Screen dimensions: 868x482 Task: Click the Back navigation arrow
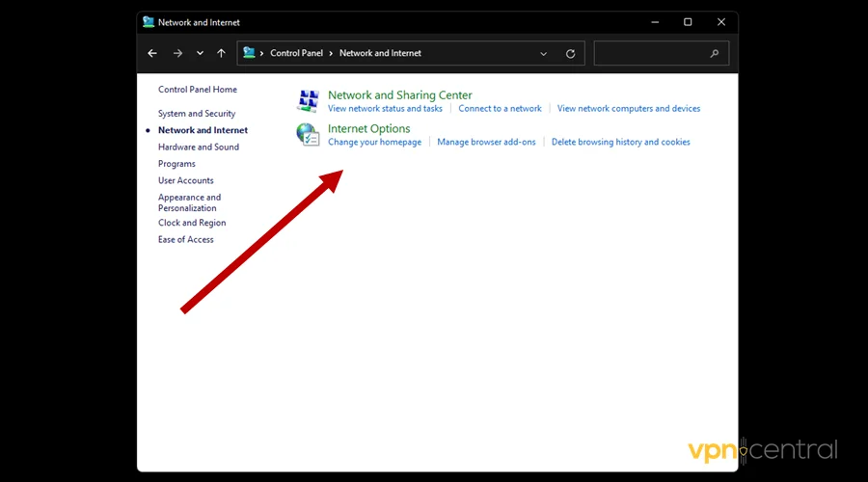[152, 53]
